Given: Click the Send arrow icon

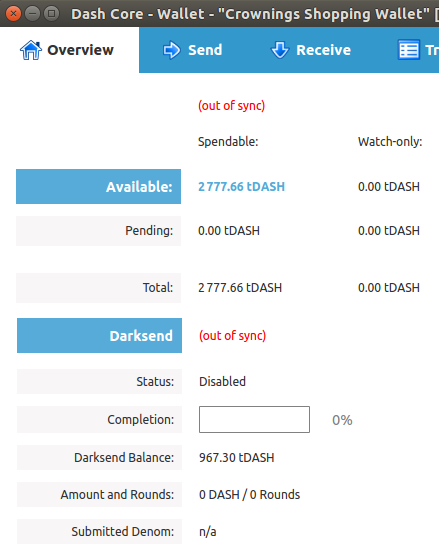Looking at the screenshot, I should coord(172,50).
